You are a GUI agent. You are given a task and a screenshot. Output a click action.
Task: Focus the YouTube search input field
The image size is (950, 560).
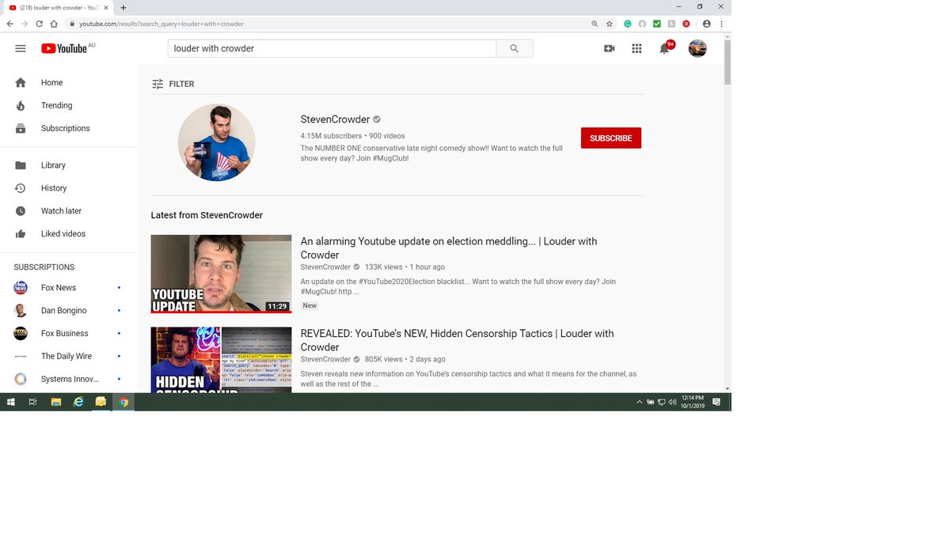click(332, 48)
